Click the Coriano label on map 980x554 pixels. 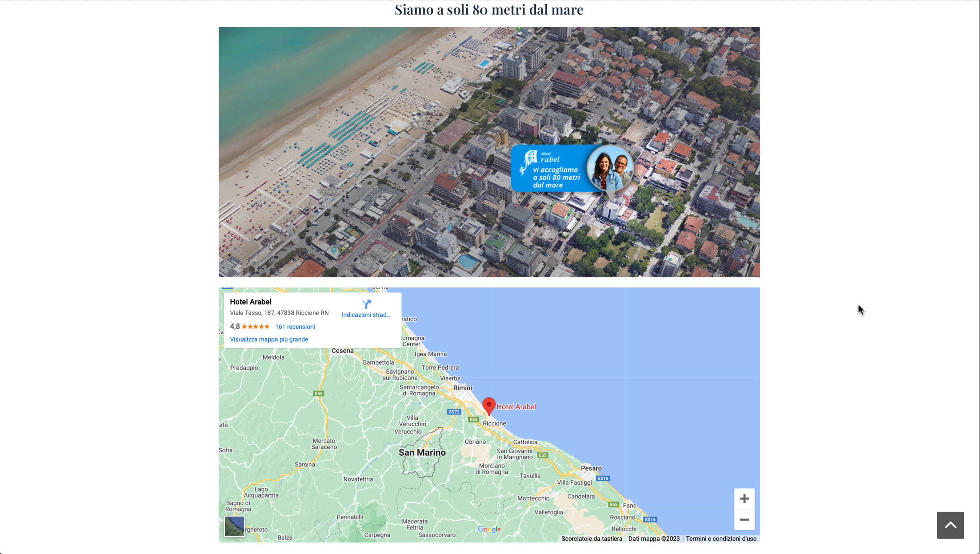475,442
